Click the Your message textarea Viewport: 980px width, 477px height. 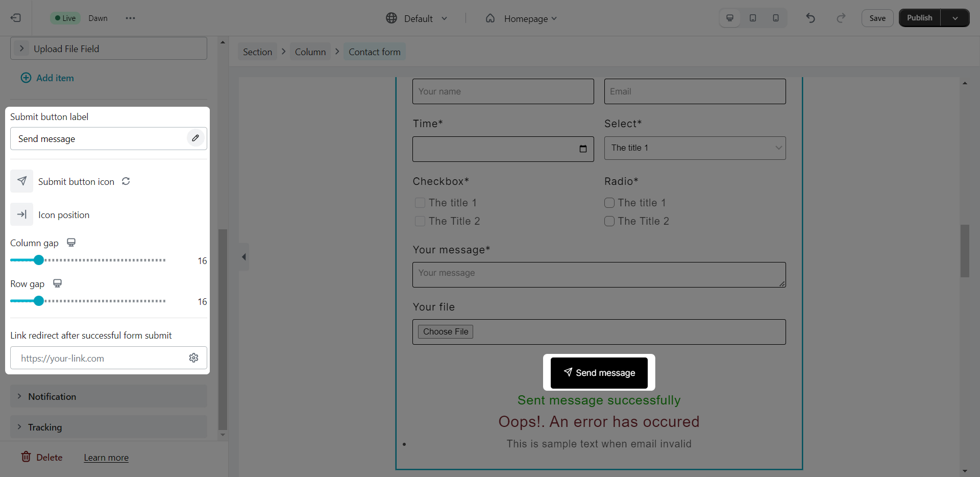pyautogui.click(x=599, y=275)
